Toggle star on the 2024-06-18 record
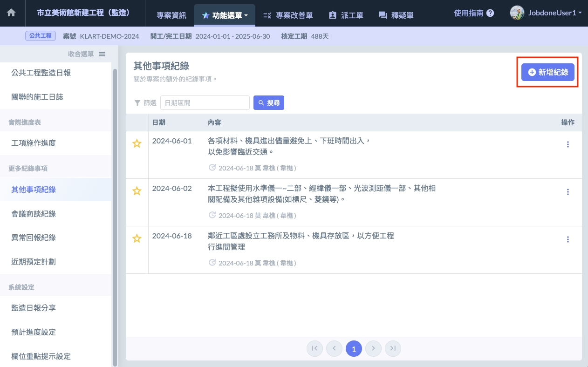The width and height of the screenshot is (588, 367). tap(137, 238)
